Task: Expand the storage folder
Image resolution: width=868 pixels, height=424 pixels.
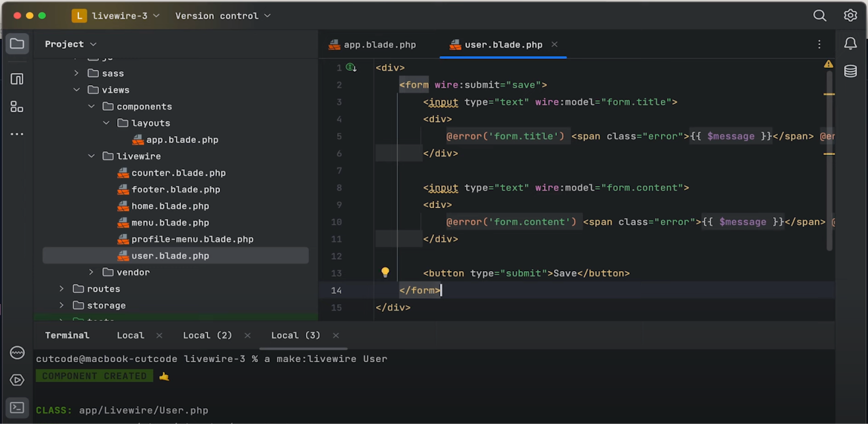Action: click(x=62, y=306)
